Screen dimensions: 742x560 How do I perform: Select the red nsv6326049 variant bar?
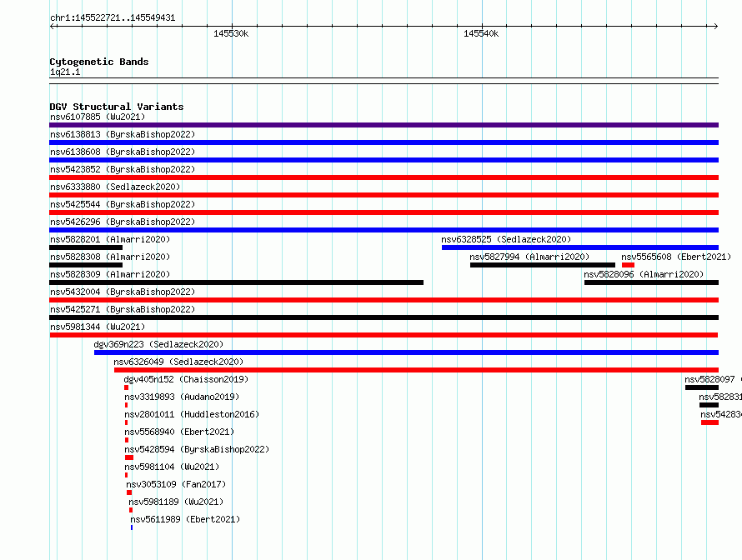[416, 370]
